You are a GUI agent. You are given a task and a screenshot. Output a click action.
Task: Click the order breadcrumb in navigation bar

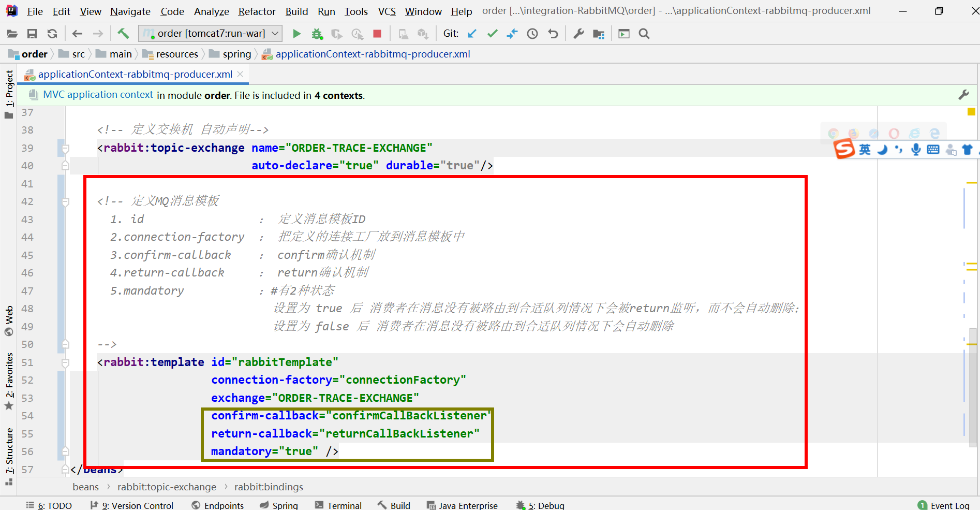[x=29, y=54]
